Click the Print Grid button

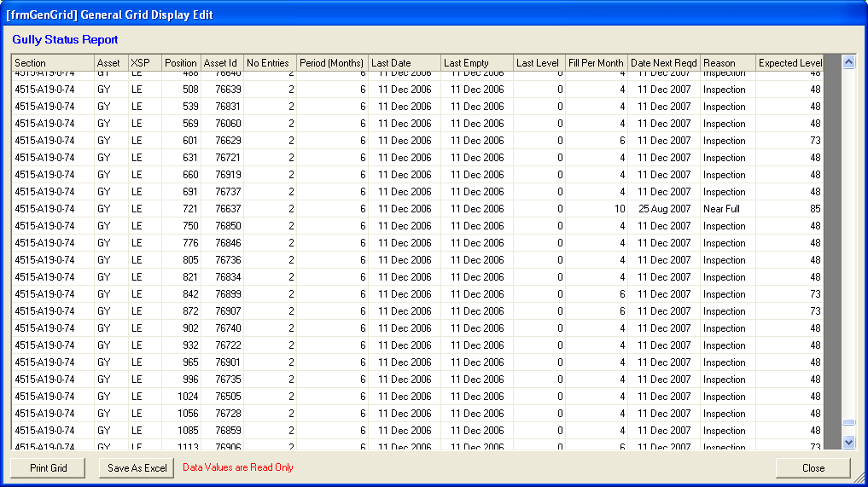pyautogui.click(x=48, y=467)
